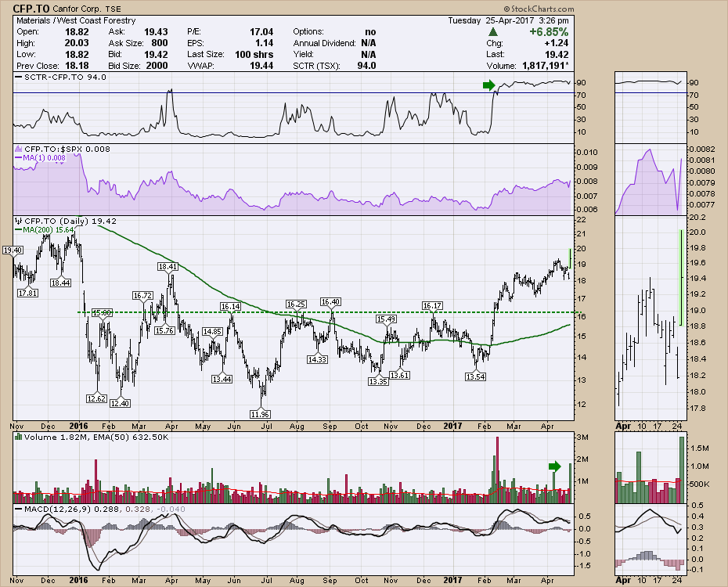Click the 16.40 peak price label
728x587 pixels.
click(330, 302)
